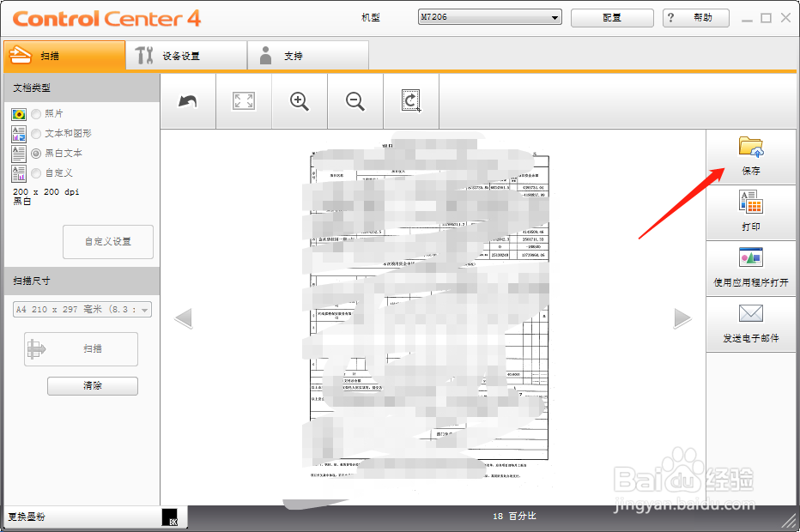Fit scanned image to window icon

tap(244, 101)
